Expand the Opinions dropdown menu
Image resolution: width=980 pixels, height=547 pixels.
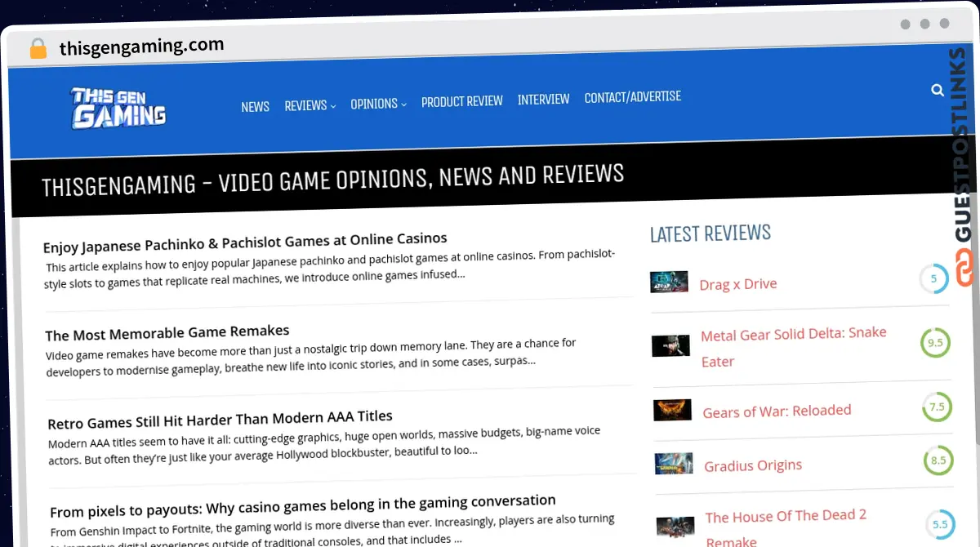pos(378,104)
